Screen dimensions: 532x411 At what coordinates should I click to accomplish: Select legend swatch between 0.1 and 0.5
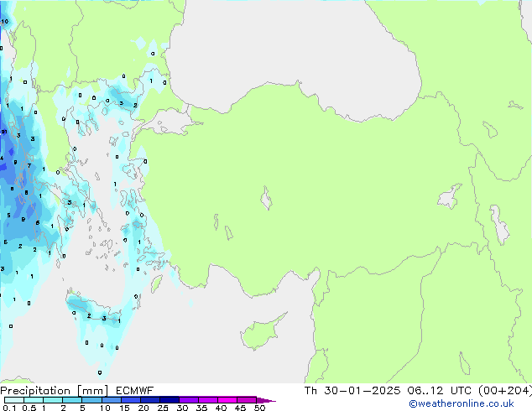point(14,400)
